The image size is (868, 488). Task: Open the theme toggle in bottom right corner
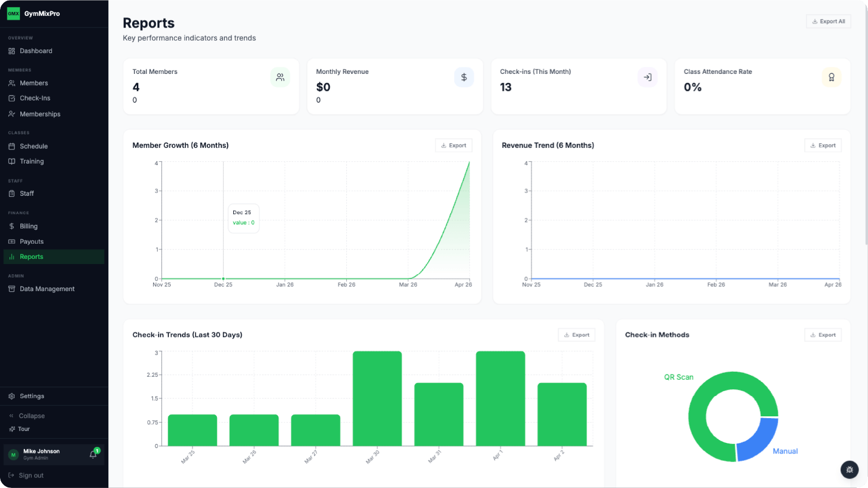[x=850, y=469]
